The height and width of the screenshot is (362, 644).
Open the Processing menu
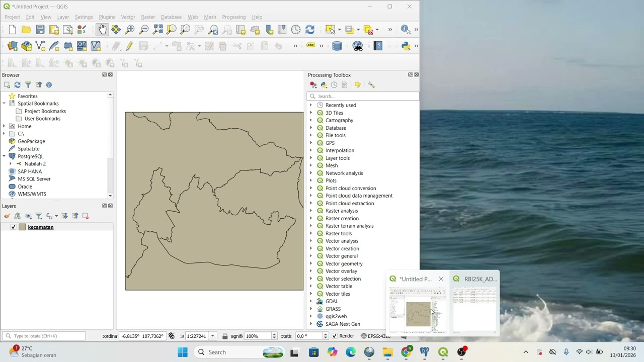pos(234,17)
